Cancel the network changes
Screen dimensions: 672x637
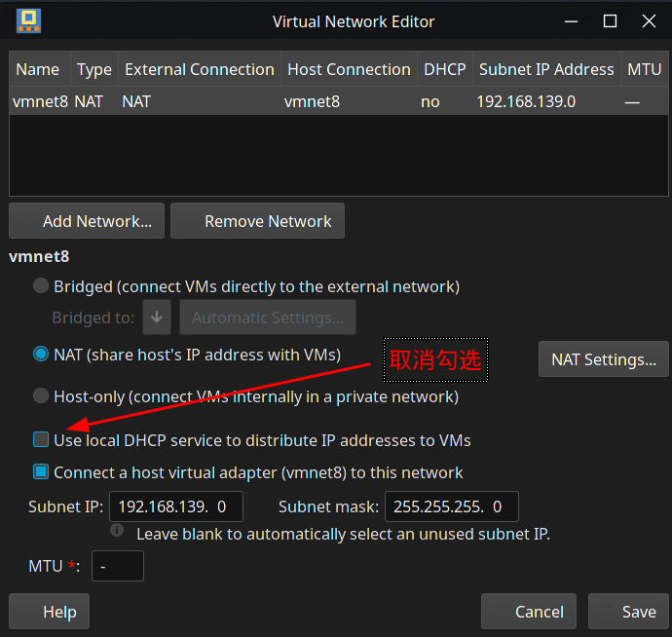point(529,612)
